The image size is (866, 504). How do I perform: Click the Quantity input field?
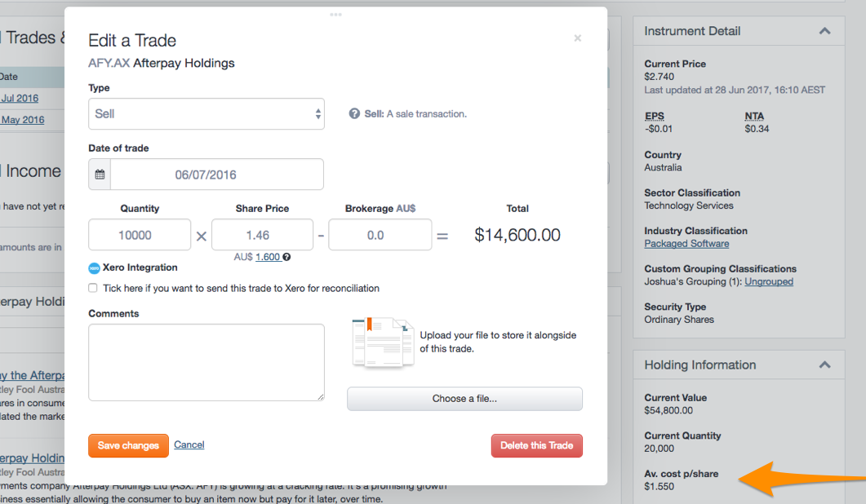(139, 234)
